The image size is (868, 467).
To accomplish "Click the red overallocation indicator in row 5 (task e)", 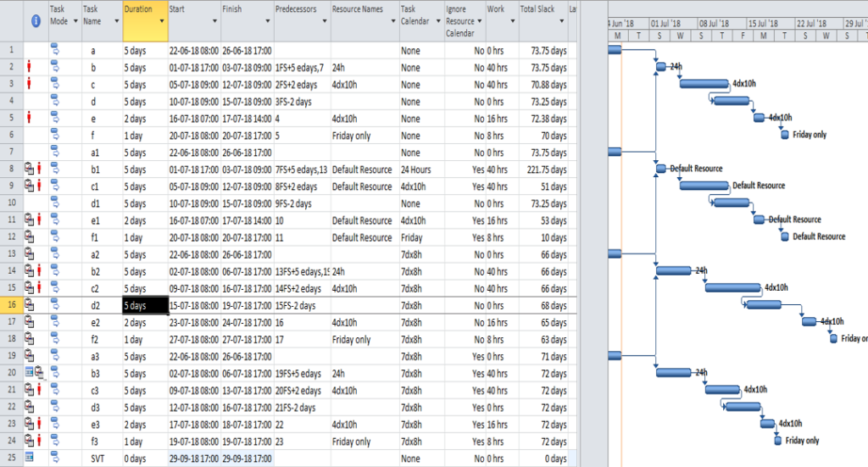I will tap(30, 119).
